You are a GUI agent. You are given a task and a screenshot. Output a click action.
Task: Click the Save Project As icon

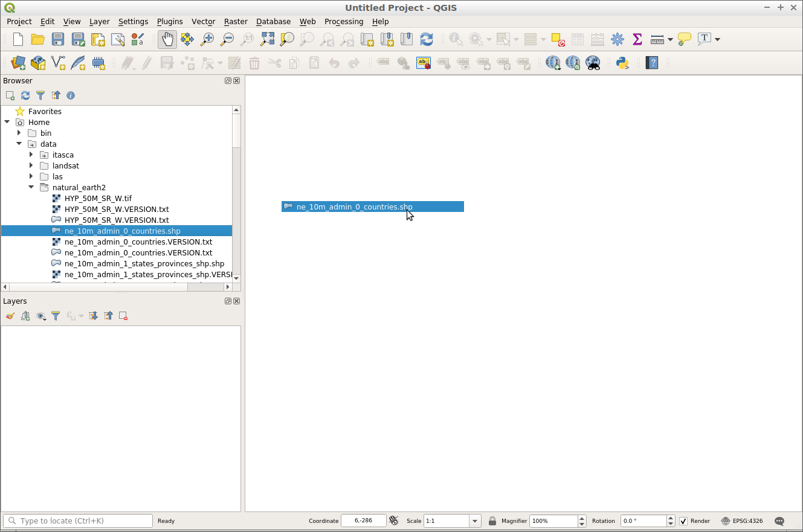pos(78,39)
